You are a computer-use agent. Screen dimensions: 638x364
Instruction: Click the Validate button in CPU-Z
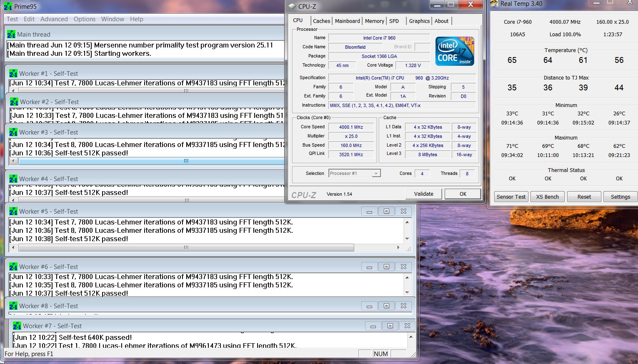424,194
